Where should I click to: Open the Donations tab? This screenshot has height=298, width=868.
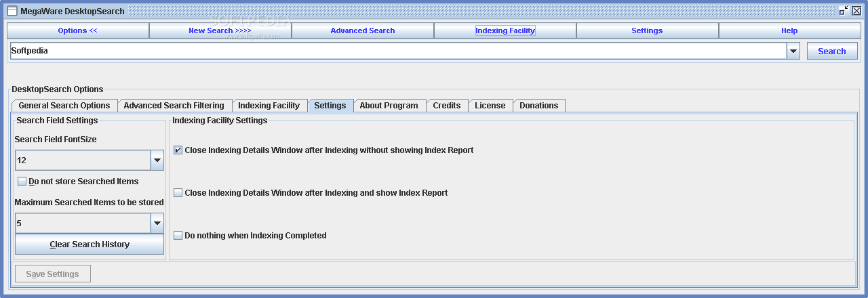[x=538, y=106]
